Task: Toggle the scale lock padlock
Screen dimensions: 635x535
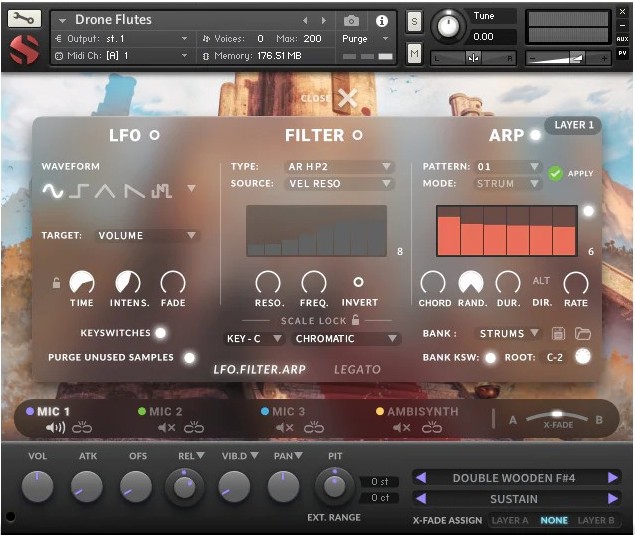Action: [x=355, y=320]
